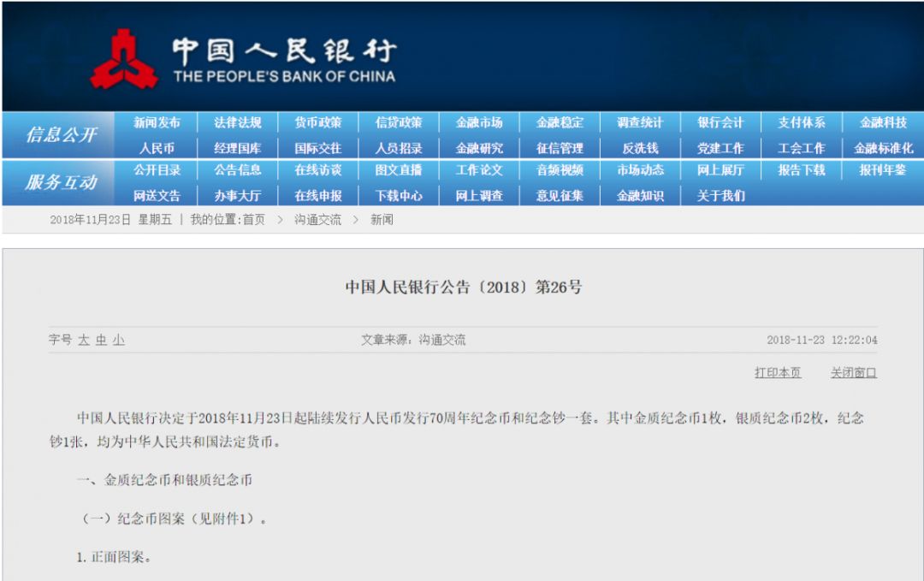Click the heading 一、金质纪念币和银质纪念币
924x581 pixels.
click(x=164, y=480)
